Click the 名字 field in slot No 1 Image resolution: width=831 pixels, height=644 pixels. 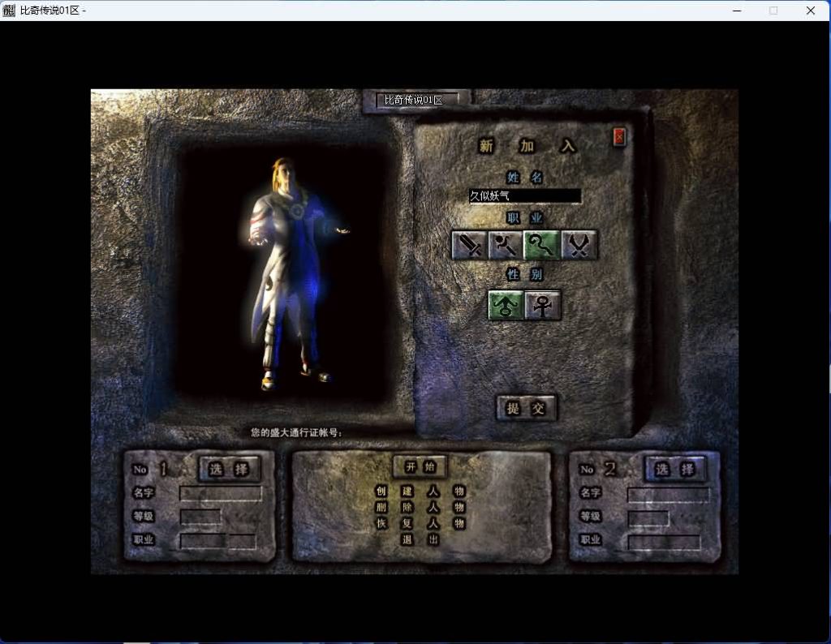coord(221,494)
